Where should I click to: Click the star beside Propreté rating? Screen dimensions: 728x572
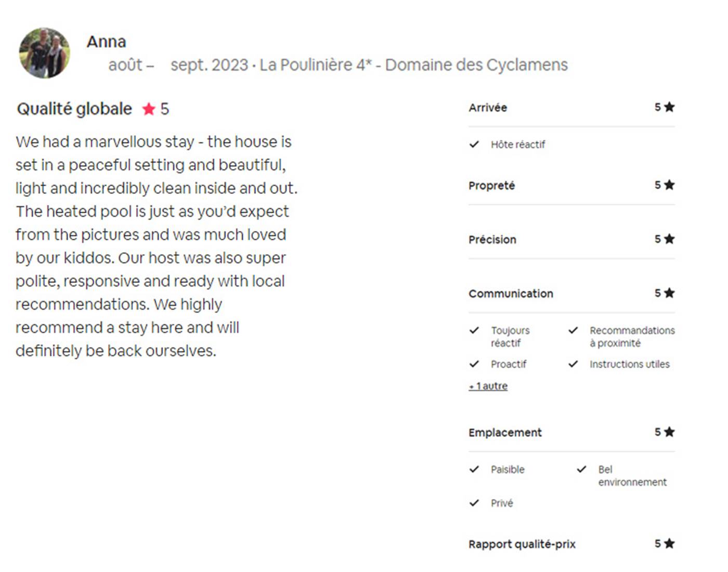click(669, 185)
